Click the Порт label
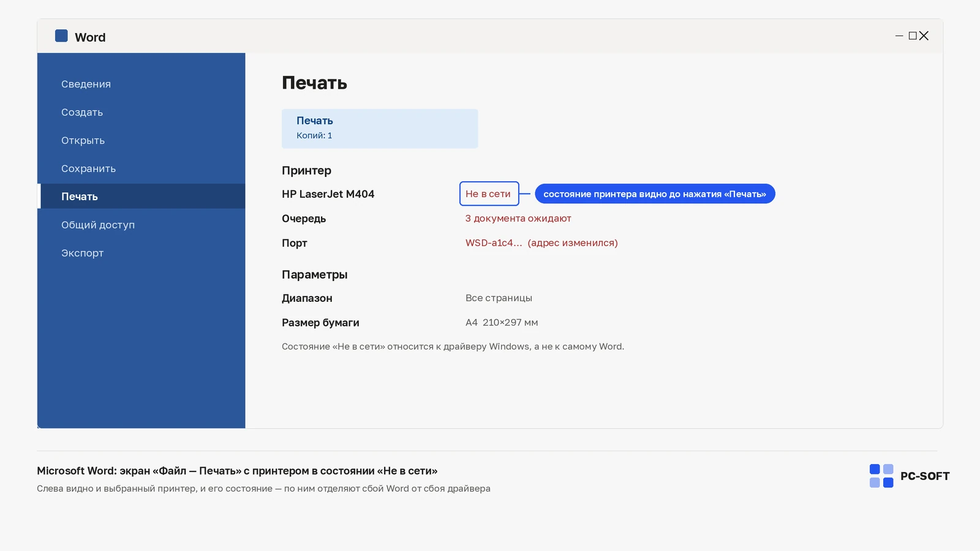The height and width of the screenshot is (551, 980). (x=295, y=243)
